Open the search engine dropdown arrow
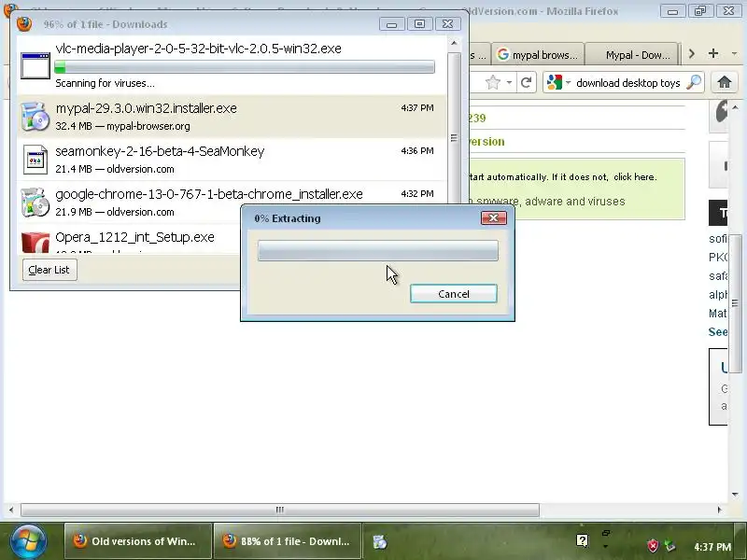The image size is (747, 560). coord(568,82)
